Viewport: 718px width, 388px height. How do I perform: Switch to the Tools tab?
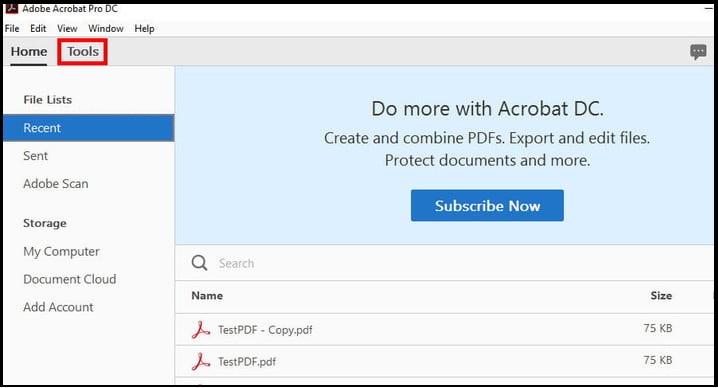(83, 52)
